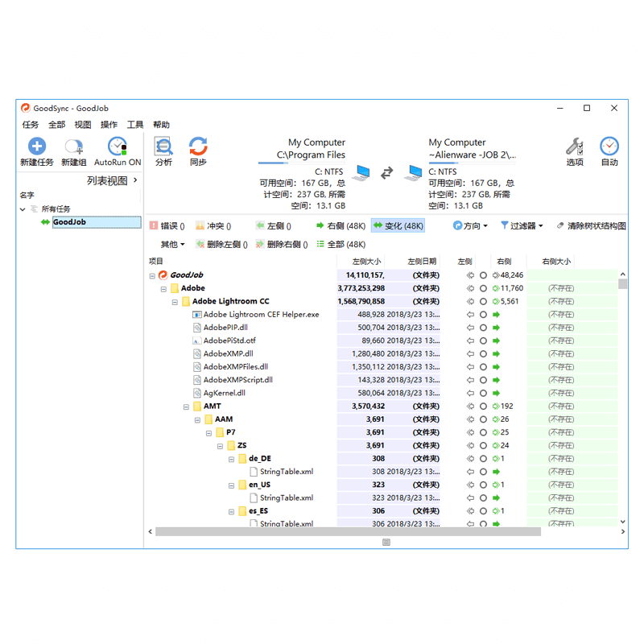This screenshot has width=644, height=644.
Task: Open the 工具 (Tools) menu
Action: [135, 125]
